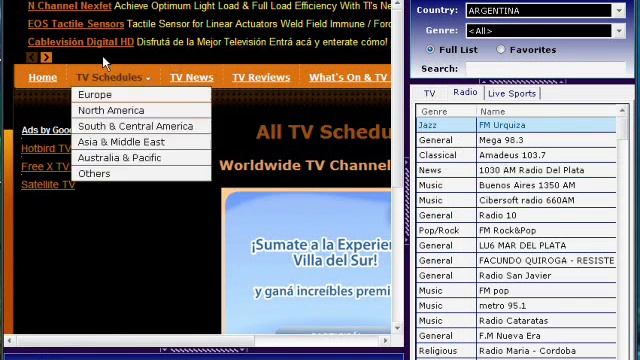The width and height of the screenshot is (640, 360).
Task: Select 1030 AM Radio Del Plata
Action: tap(516, 171)
